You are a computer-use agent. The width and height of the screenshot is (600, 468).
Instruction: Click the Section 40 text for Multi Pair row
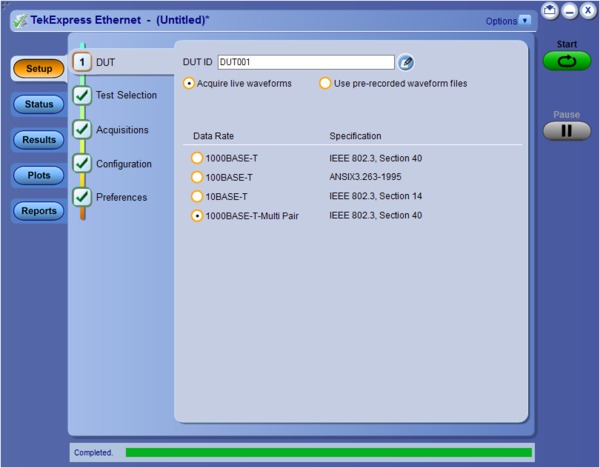[375, 215]
